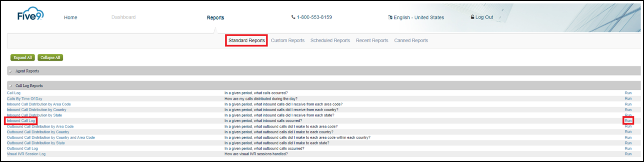Open the Canned Reports tab
The height and width of the screenshot is (162, 644).
pos(411,40)
